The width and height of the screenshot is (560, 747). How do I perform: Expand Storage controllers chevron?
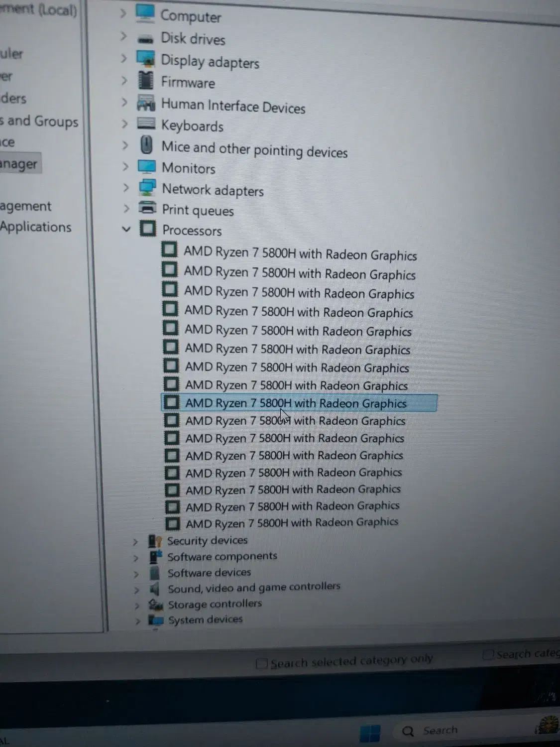point(136,606)
